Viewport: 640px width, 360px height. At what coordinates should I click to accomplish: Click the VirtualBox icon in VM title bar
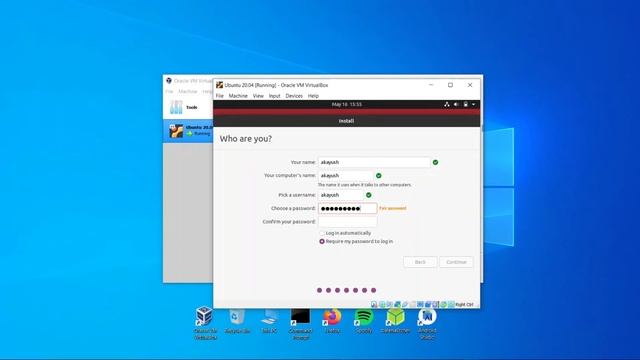219,85
